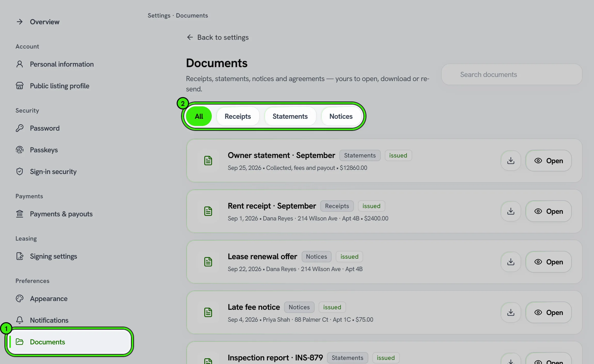Image resolution: width=594 pixels, height=364 pixels.
Task: Filter documents by Statements
Action: 290,116
